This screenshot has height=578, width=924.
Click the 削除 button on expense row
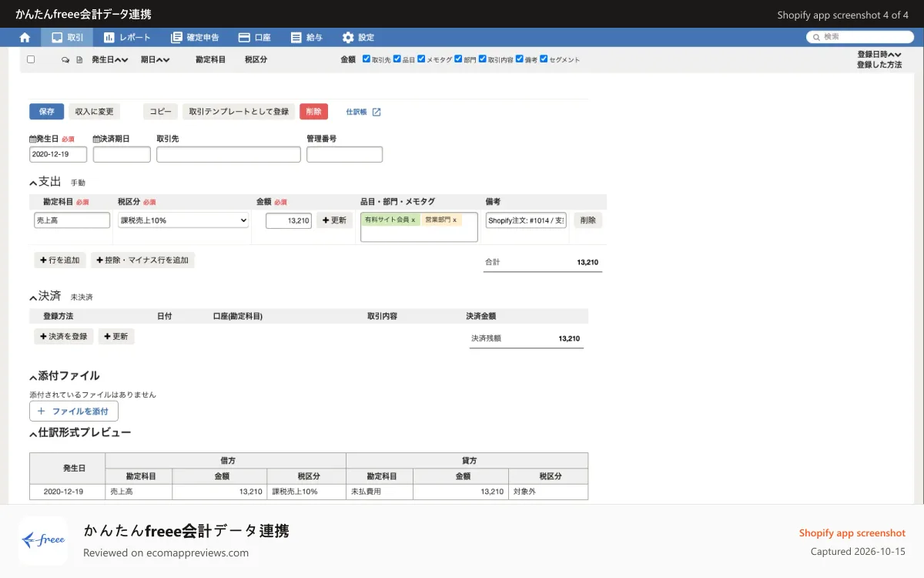(x=588, y=220)
